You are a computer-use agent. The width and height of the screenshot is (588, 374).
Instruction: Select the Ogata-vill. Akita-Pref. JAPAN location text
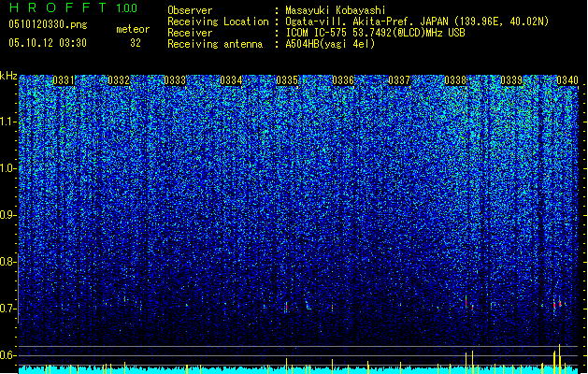(417, 22)
